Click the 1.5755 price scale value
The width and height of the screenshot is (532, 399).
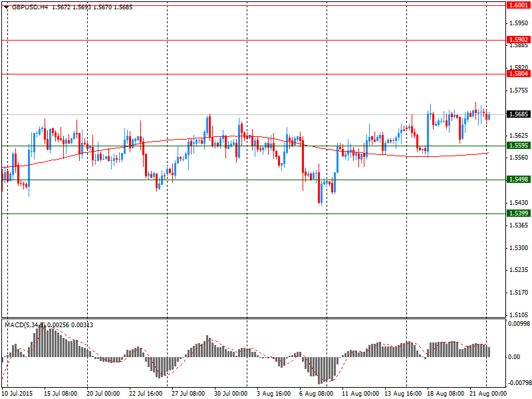click(x=519, y=90)
